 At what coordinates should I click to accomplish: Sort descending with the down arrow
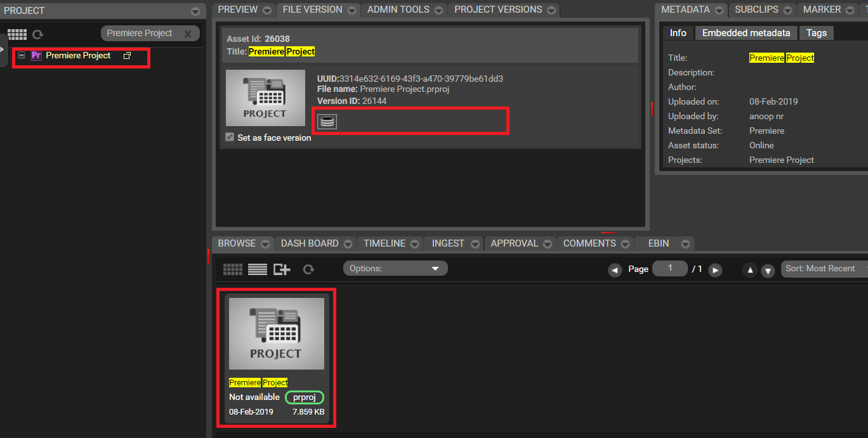click(x=768, y=270)
